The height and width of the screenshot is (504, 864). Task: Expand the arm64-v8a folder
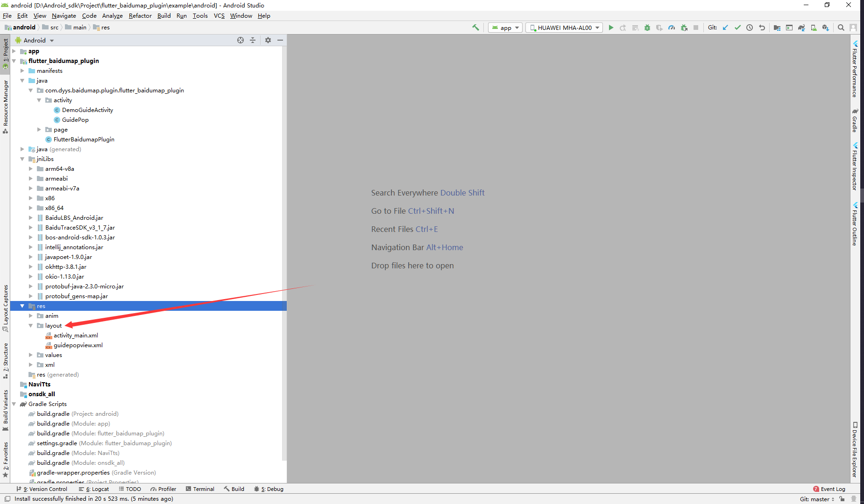coord(31,169)
